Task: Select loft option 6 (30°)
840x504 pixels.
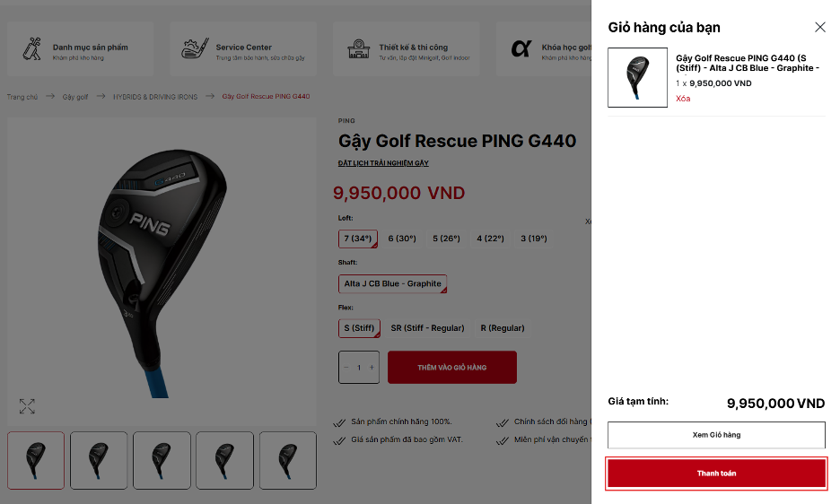Action: coord(402,239)
